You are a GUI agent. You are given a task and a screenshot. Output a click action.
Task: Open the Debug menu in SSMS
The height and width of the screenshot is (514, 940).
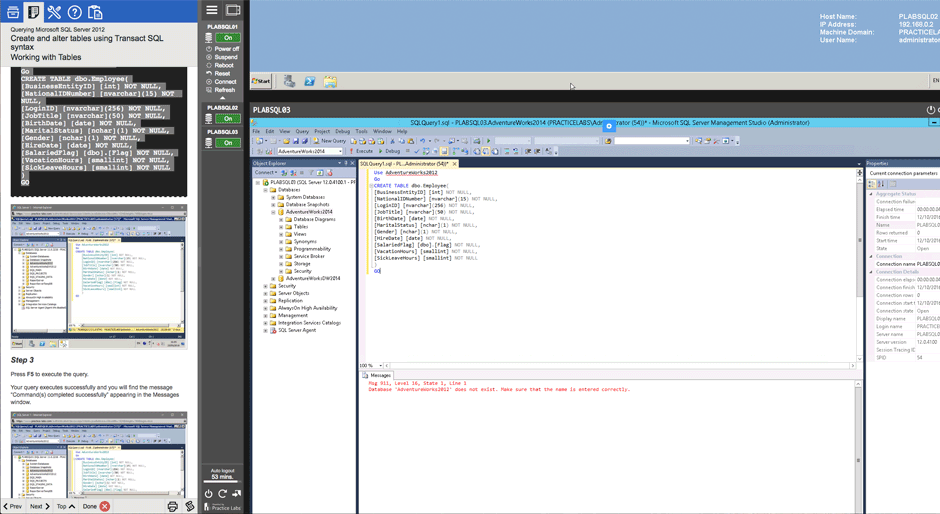click(342, 131)
